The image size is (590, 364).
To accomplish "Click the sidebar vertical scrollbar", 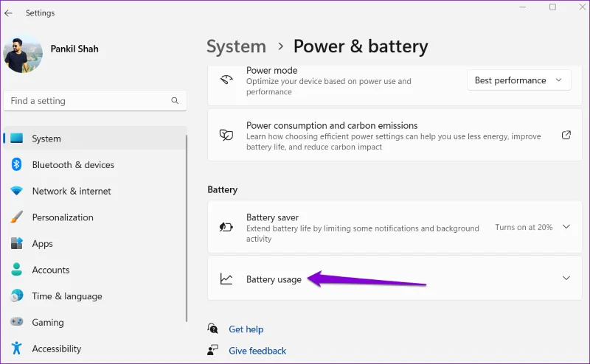I will (187, 228).
